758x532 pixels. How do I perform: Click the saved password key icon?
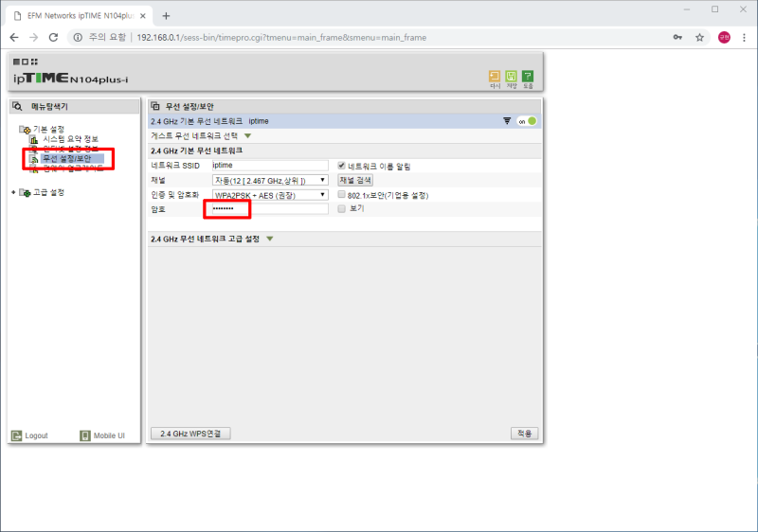coord(677,38)
